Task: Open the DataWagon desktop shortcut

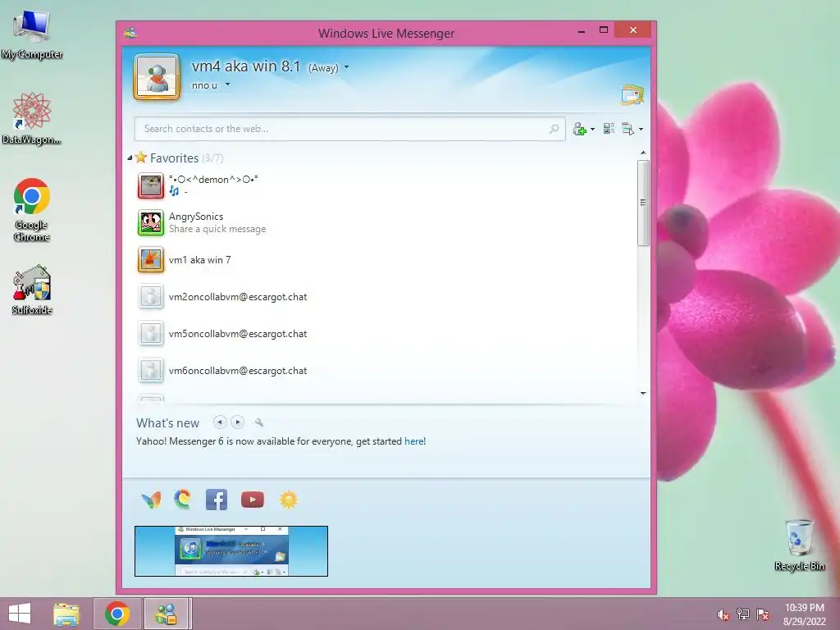Action: (32, 118)
